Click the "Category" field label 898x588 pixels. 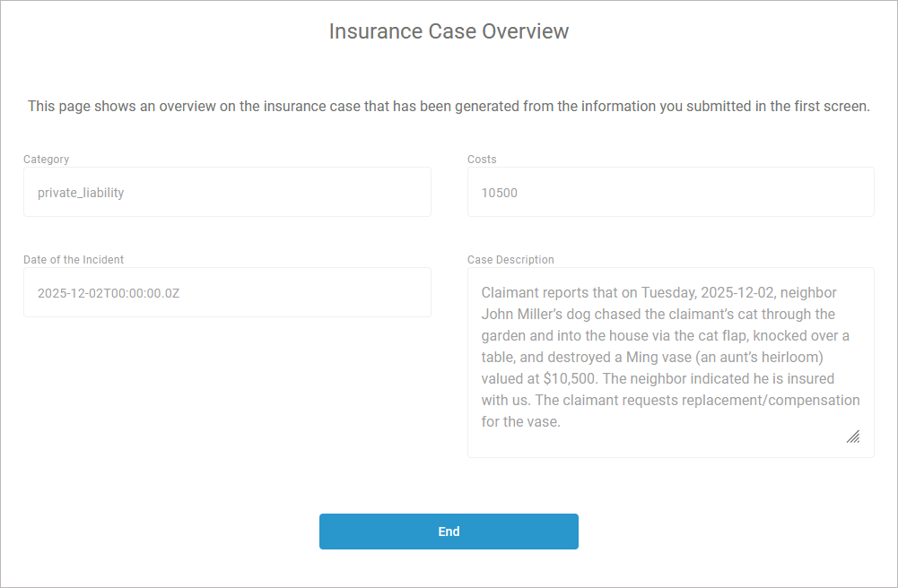[47, 160]
